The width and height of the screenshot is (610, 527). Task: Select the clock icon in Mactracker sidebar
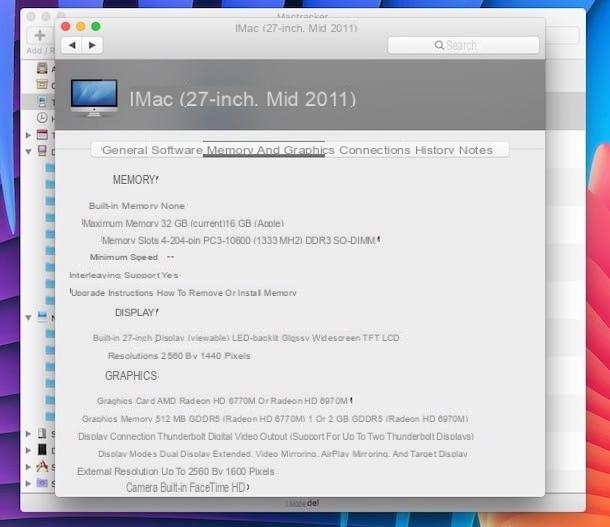(42, 117)
